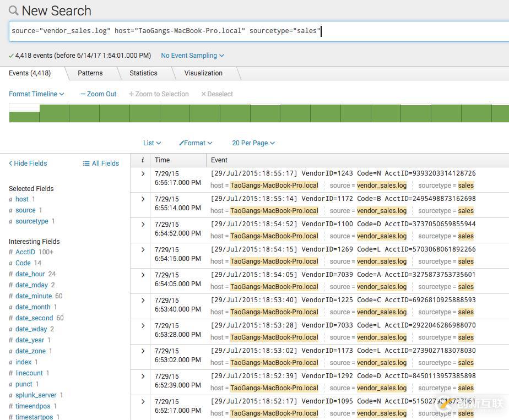This screenshot has width=509, height=420.
Task: Switch to the Statistics tab
Action: click(143, 73)
